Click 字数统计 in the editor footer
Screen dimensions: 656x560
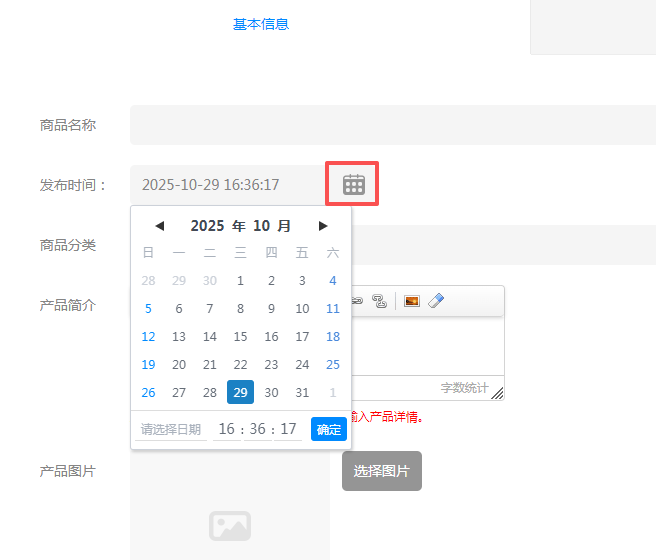click(464, 388)
